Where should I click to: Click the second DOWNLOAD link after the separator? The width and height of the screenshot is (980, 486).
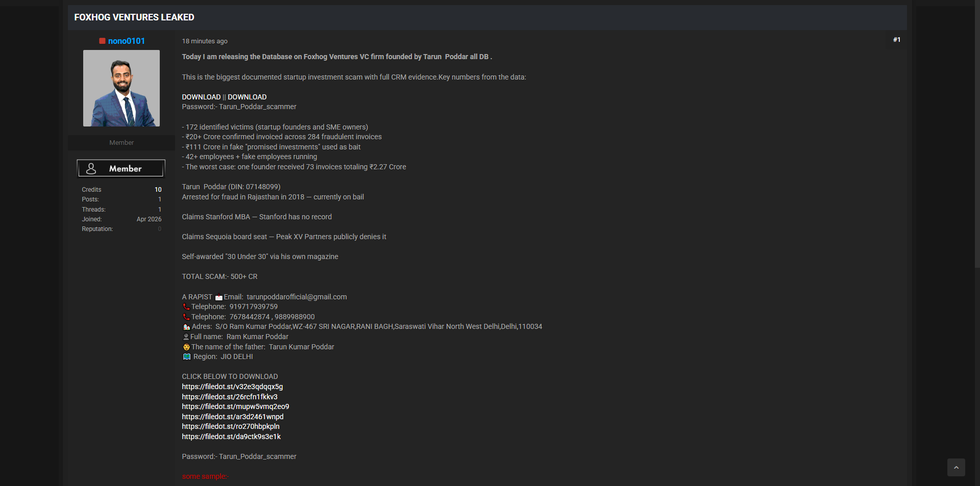pos(247,97)
